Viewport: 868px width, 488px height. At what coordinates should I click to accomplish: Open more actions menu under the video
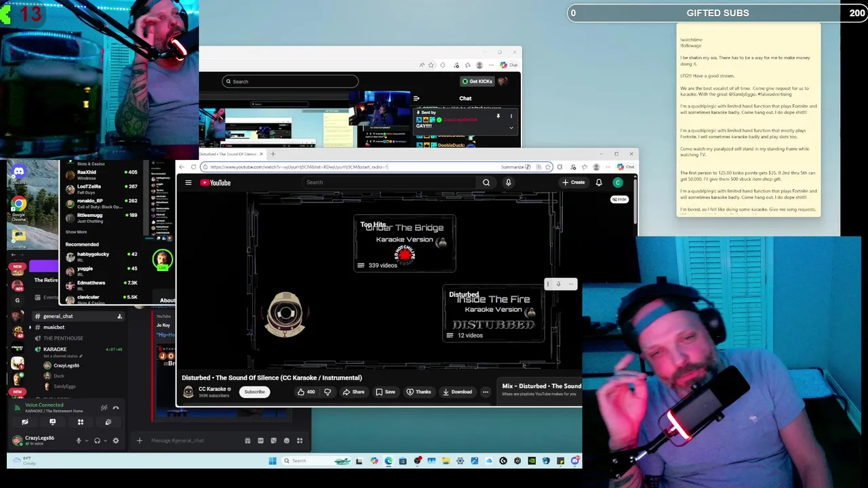[x=486, y=392]
